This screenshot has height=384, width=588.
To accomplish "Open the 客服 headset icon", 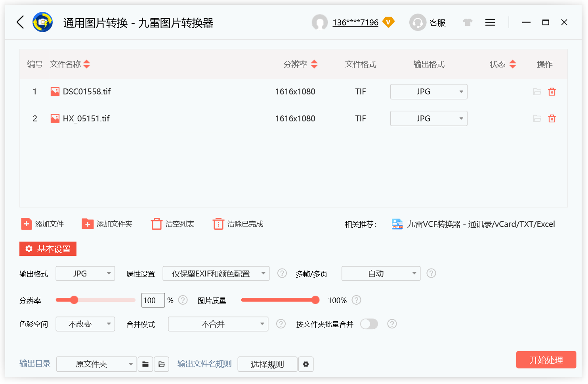I will (x=418, y=22).
